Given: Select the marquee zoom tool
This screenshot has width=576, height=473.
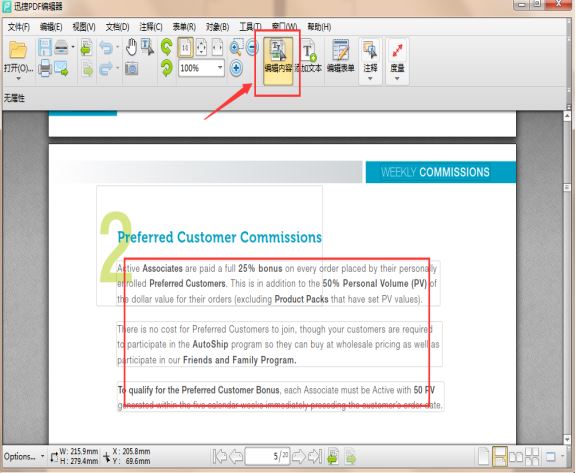Looking at the screenshot, I should 235,48.
